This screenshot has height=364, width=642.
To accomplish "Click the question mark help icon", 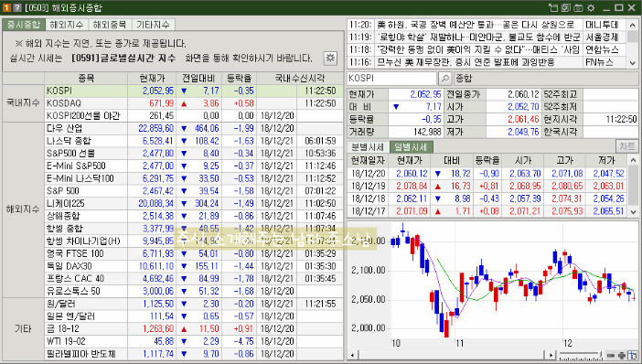I will 16,8.
